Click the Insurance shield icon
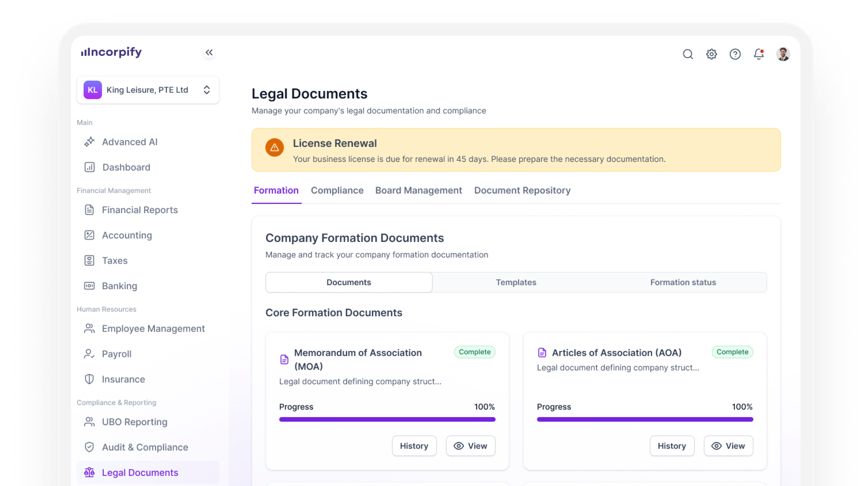Viewport: 868px width, 486px height. (x=89, y=379)
